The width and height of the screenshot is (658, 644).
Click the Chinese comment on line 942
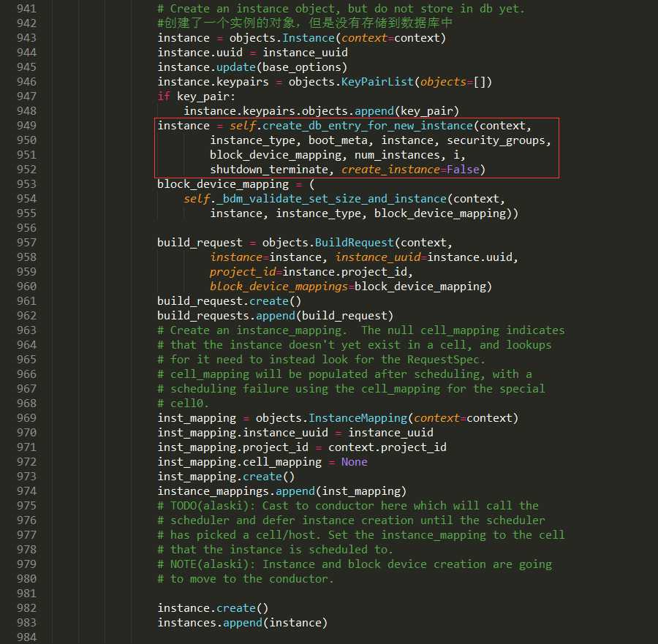point(305,23)
